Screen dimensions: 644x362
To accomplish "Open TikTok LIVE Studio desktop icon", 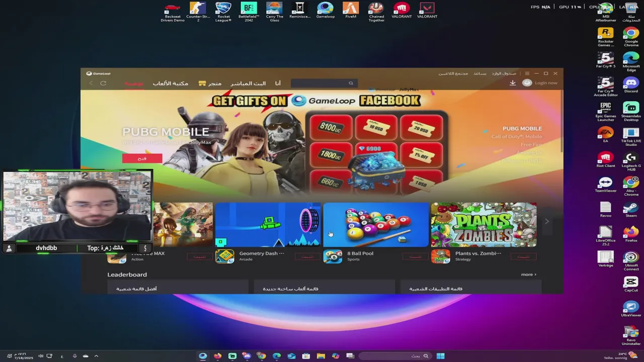I will 631,137.
